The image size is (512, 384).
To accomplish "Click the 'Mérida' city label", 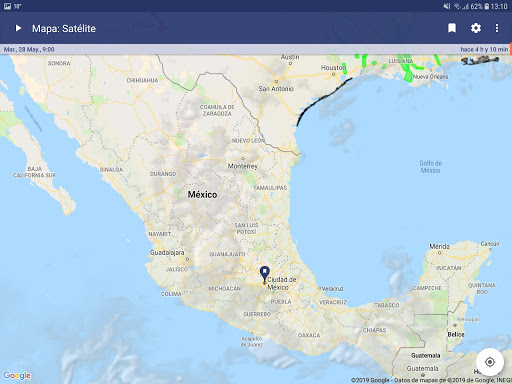I will point(439,246).
